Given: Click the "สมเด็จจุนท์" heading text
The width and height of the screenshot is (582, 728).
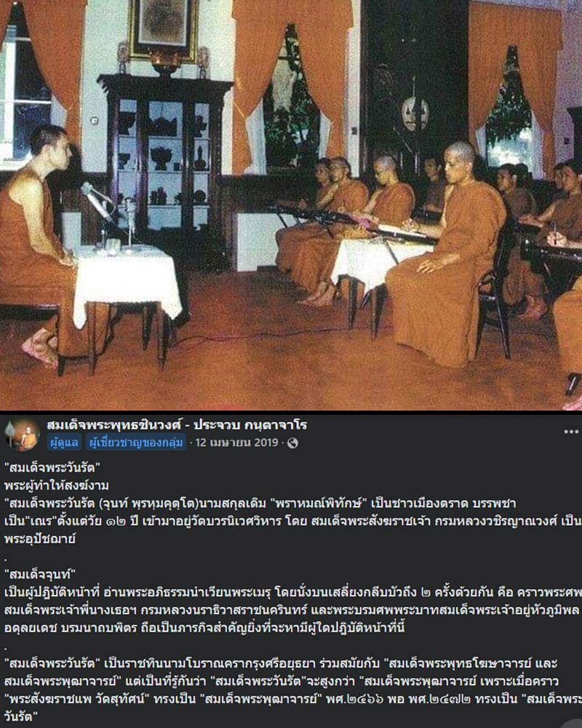Looking at the screenshot, I should click(40, 574).
